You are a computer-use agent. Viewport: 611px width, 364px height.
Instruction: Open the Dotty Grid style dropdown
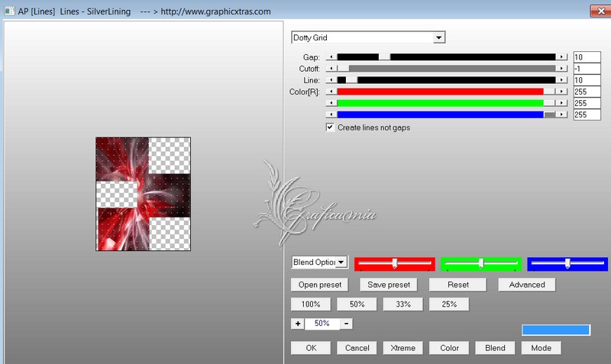pyautogui.click(x=438, y=37)
